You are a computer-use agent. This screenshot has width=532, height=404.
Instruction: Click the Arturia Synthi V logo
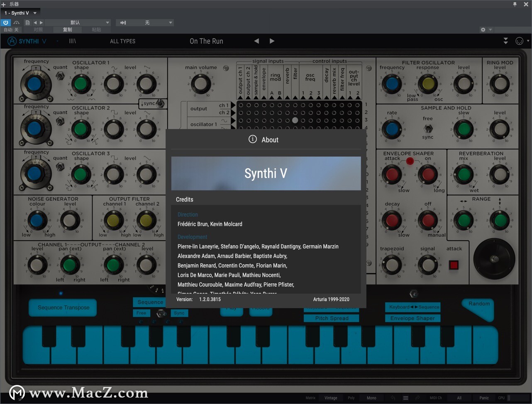(x=27, y=41)
